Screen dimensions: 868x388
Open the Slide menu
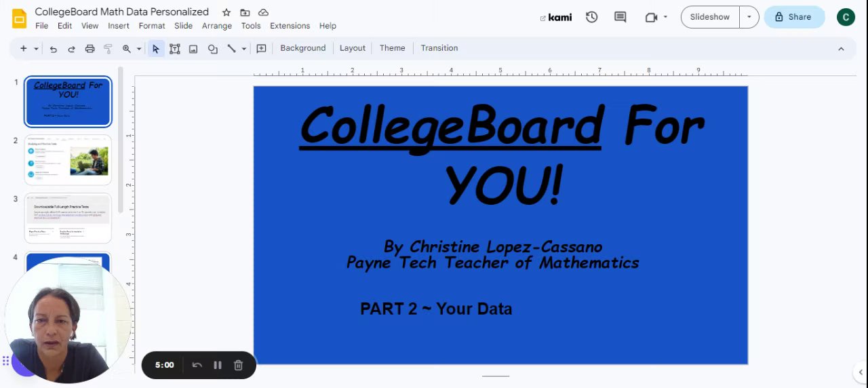(184, 26)
